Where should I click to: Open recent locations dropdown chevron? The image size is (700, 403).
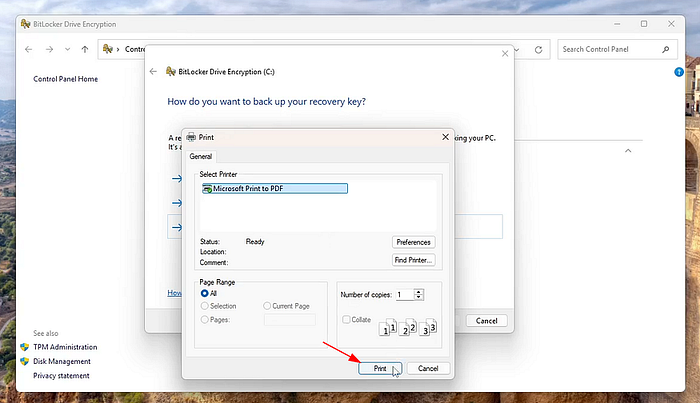coord(67,50)
